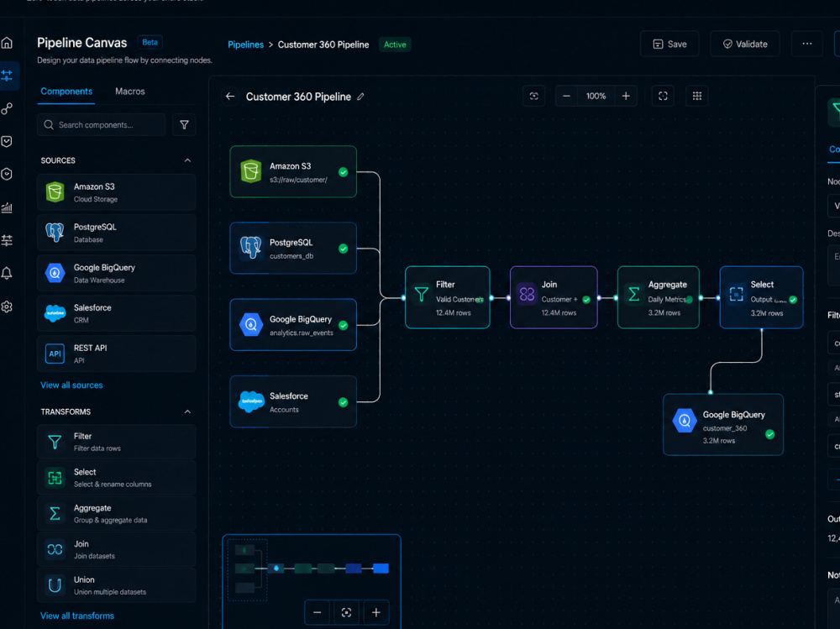Select the BigQuery customer_360 destination node
Screen dimensions: 840x629
point(723,426)
